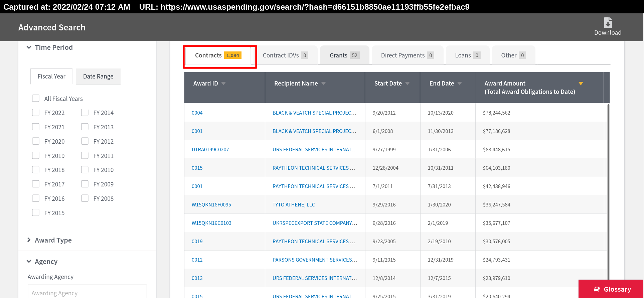The height and width of the screenshot is (298, 644).
Task: Switch to the Grants tab
Action: tap(344, 55)
